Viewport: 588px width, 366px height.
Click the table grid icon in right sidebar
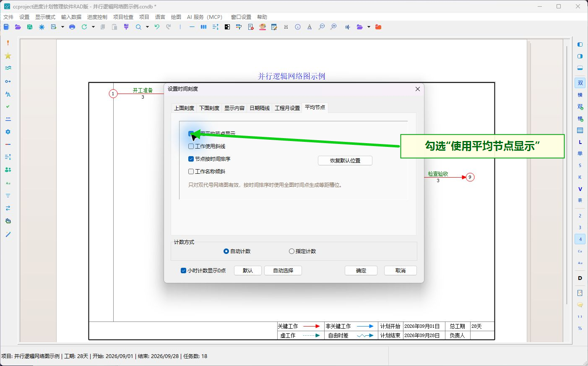(580, 131)
